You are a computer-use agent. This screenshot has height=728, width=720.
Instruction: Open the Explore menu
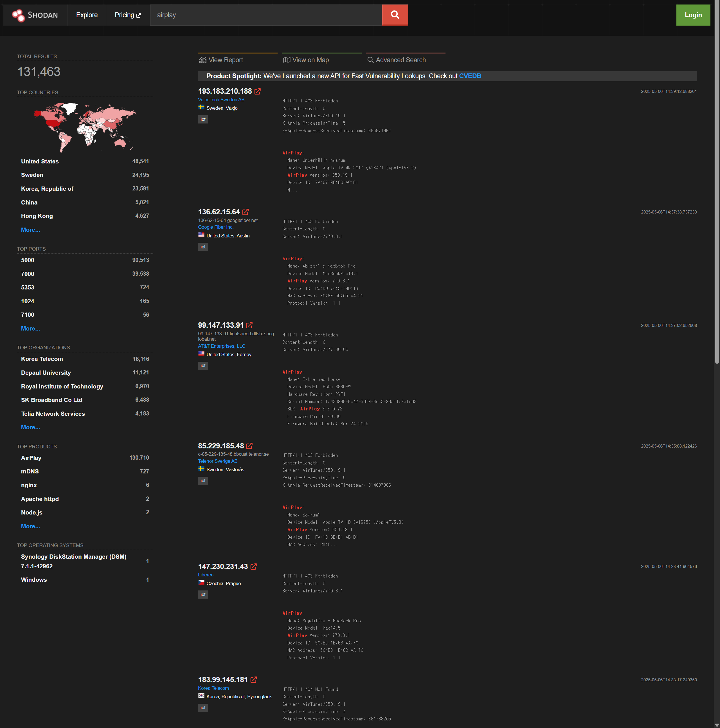87,15
